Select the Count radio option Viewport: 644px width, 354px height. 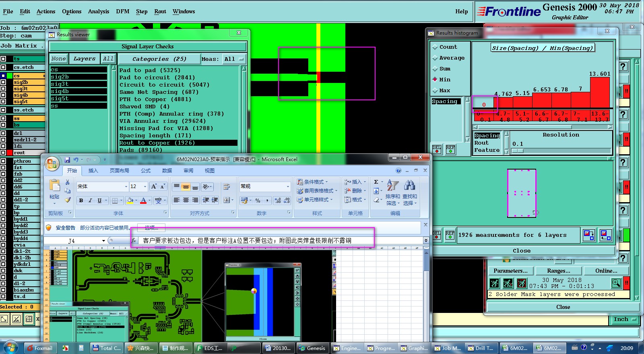click(435, 47)
